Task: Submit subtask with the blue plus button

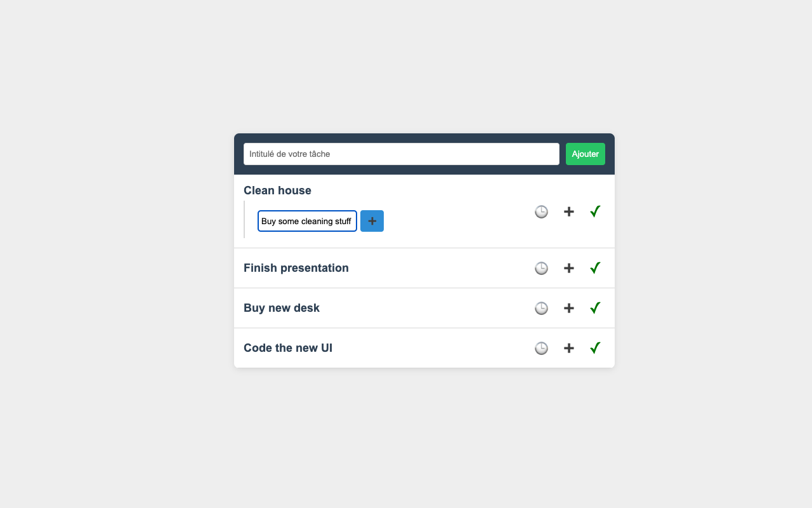Action: point(372,221)
